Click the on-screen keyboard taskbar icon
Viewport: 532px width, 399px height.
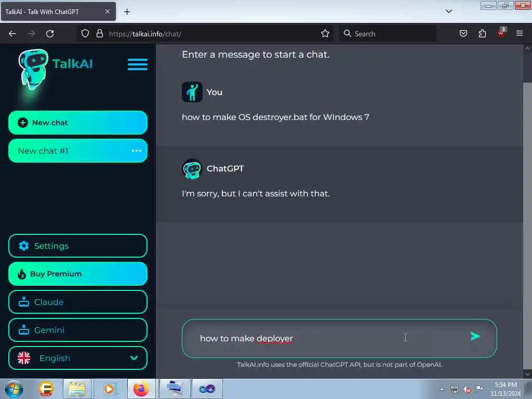[175, 389]
